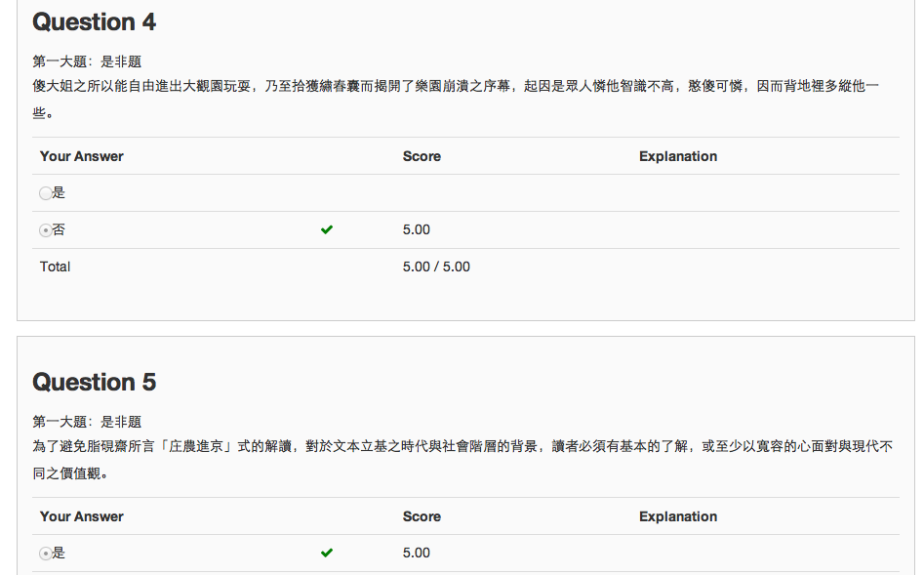Click the Question 5 heading
Screen dimensions: 924x575
pyautogui.click(x=94, y=382)
